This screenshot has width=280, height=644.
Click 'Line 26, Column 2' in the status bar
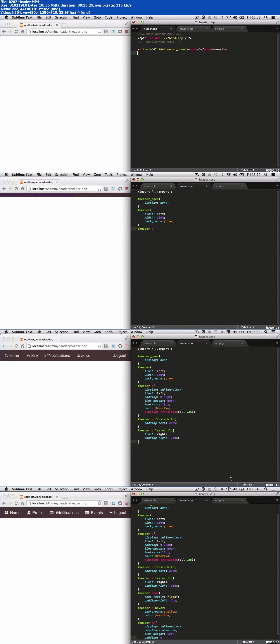tap(142, 485)
